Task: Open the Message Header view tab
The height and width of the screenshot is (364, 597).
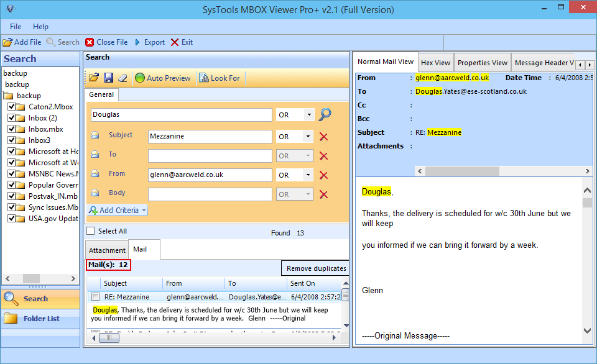Action: tap(544, 63)
